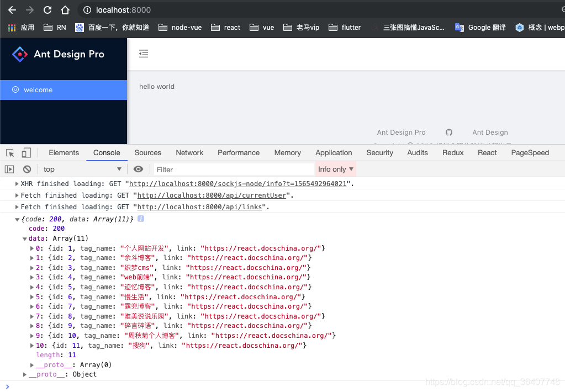
Task: Switch to the Performance tab
Action: [x=239, y=153]
